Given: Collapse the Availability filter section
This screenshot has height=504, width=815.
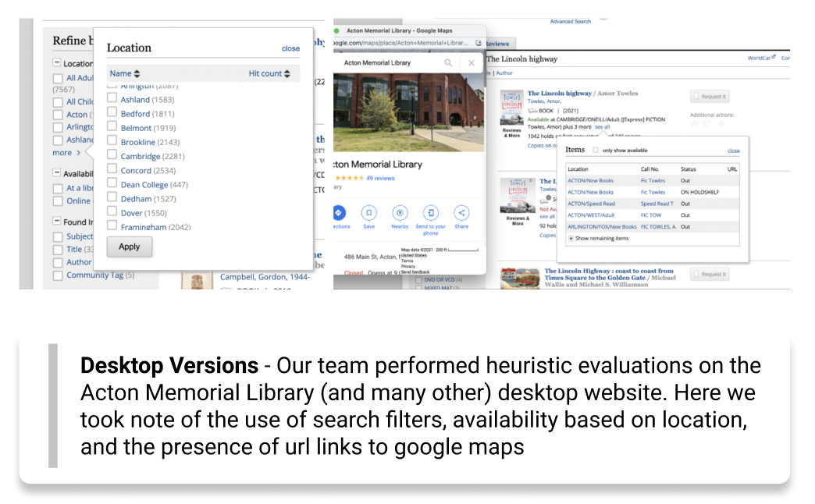Looking at the screenshot, I should tap(57, 173).
